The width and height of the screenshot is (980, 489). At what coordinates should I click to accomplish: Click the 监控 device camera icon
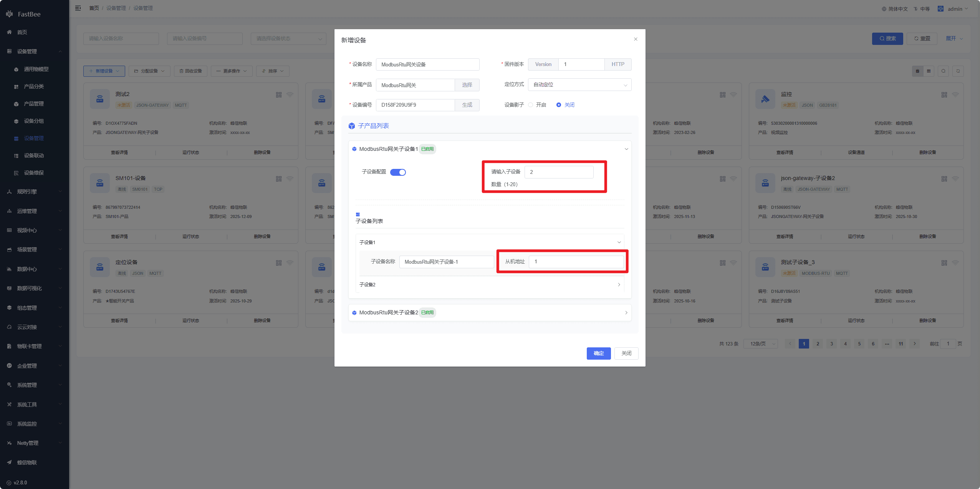tap(765, 99)
